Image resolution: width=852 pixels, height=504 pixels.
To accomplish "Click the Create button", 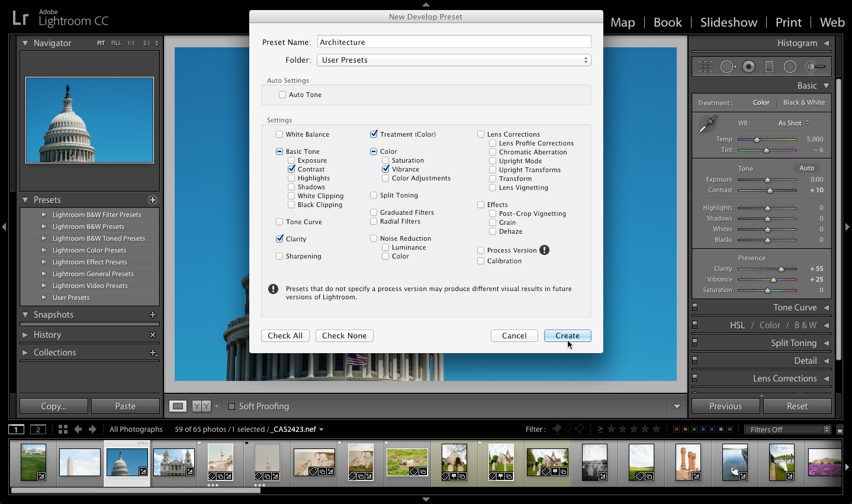I will point(567,335).
